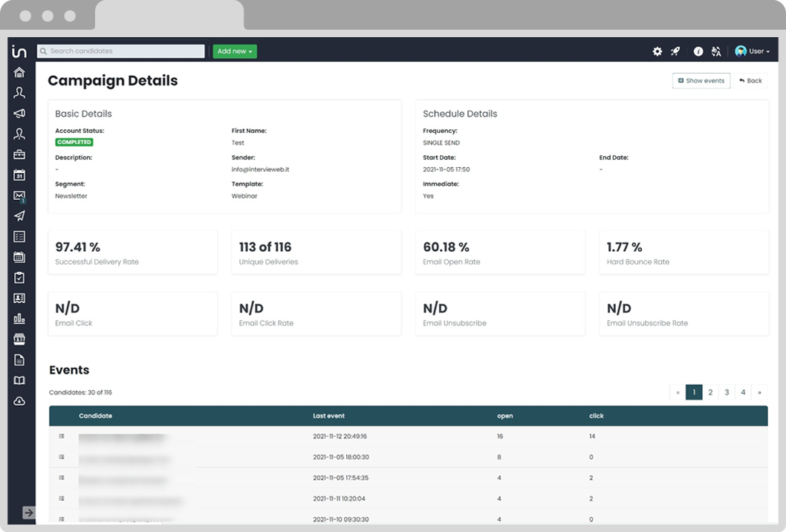This screenshot has width=786, height=532.
Task: Click the 113 of 116 deliveries card
Action: point(316,252)
